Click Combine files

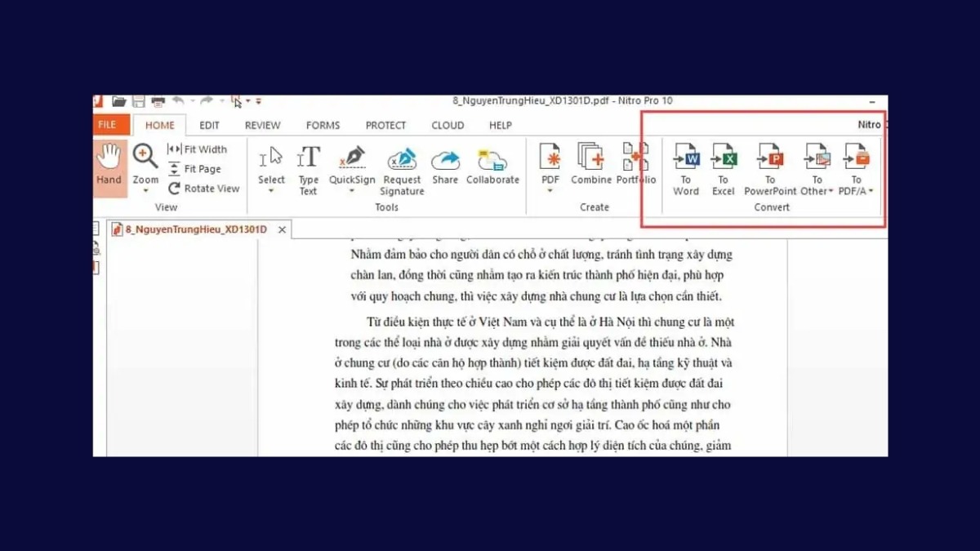coord(591,164)
